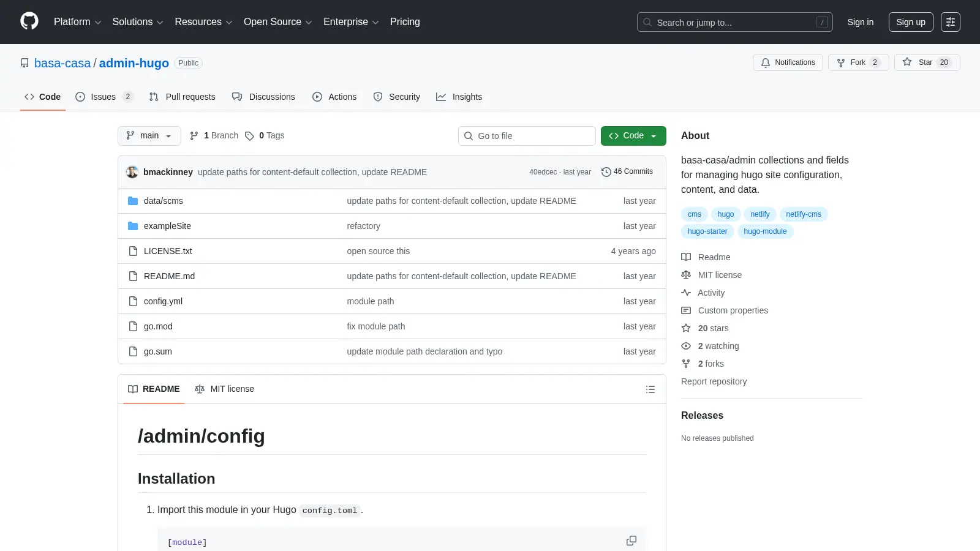The width and height of the screenshot is (980, 551).
Task: Click the hugo-starter topic tag
Action: point(707,231)
